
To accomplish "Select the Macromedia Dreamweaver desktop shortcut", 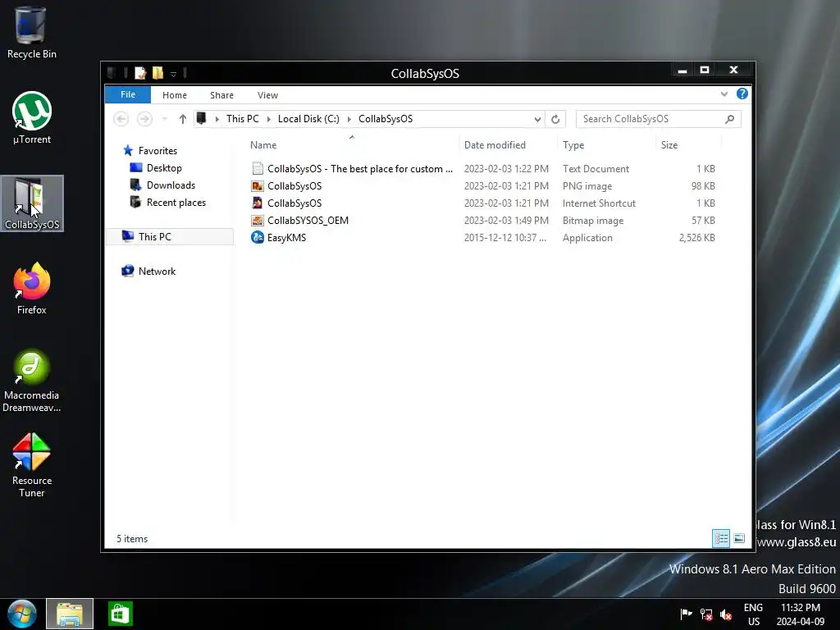I will (x=32, y=381).
